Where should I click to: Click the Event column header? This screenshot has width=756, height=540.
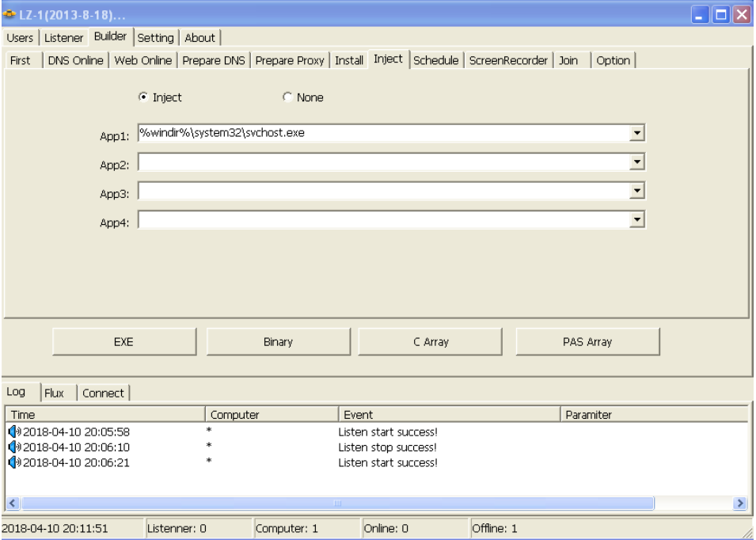click(447, 414)
